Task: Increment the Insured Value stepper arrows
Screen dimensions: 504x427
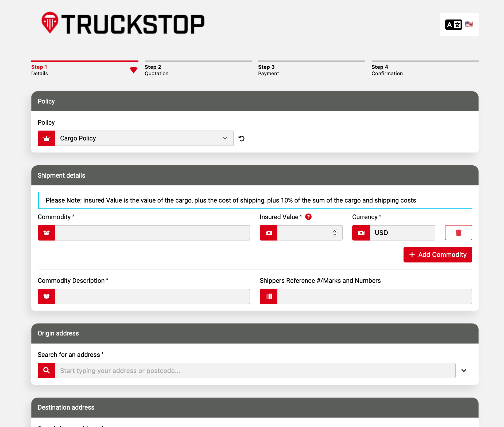Action: pos(335,231)
